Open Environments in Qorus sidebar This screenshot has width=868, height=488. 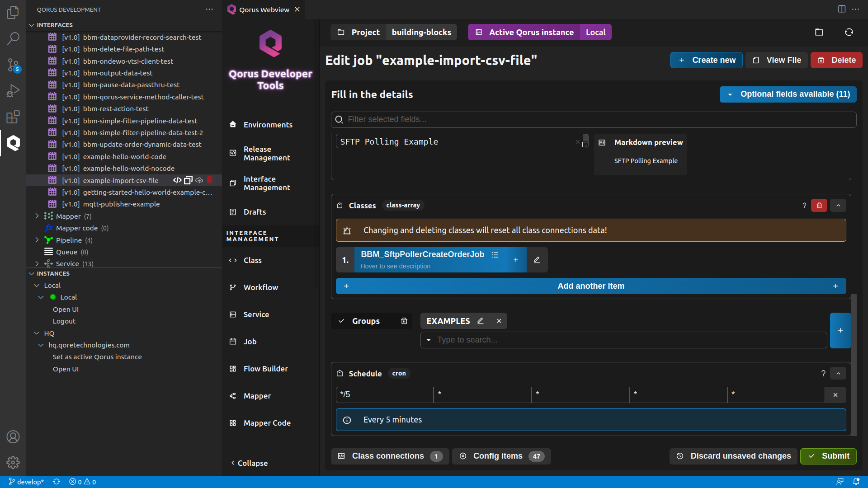tap(268, 125)
